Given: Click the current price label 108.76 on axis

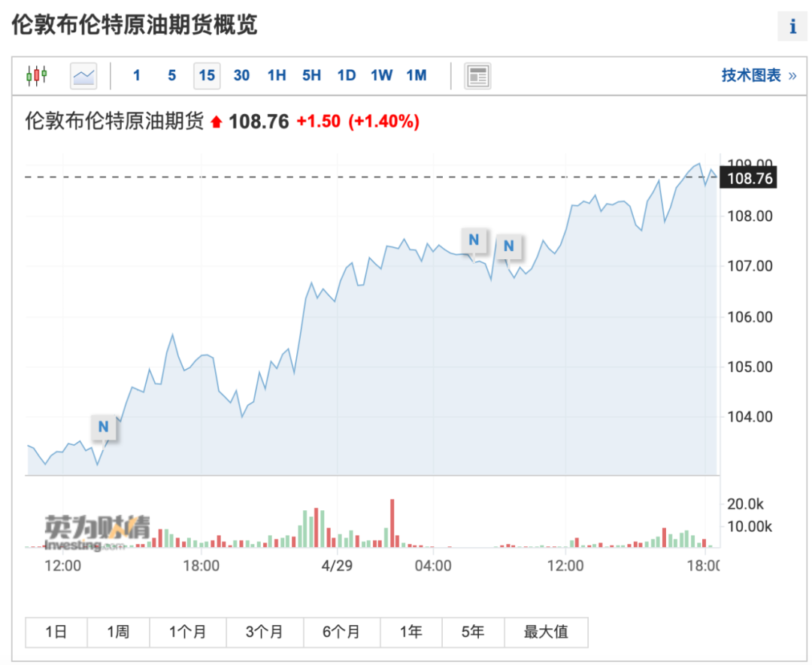Looking at the screenshot, I should (749, 179).
